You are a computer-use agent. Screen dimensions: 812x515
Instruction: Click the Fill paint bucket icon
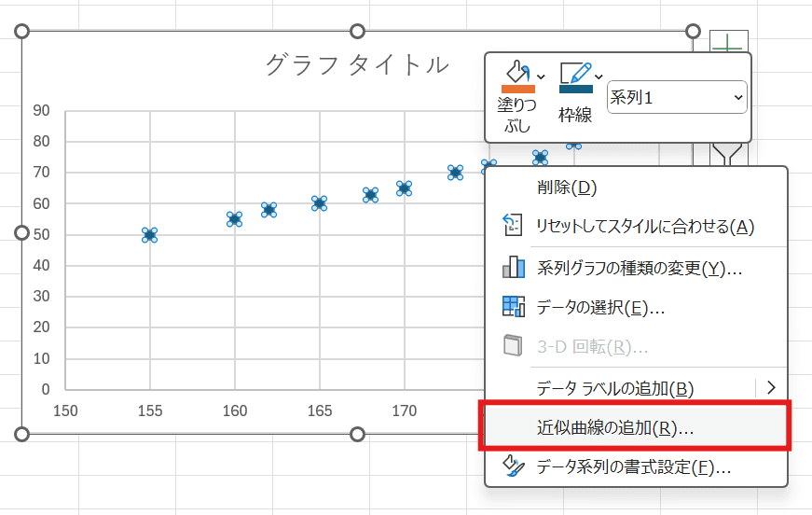click(516, 72)
